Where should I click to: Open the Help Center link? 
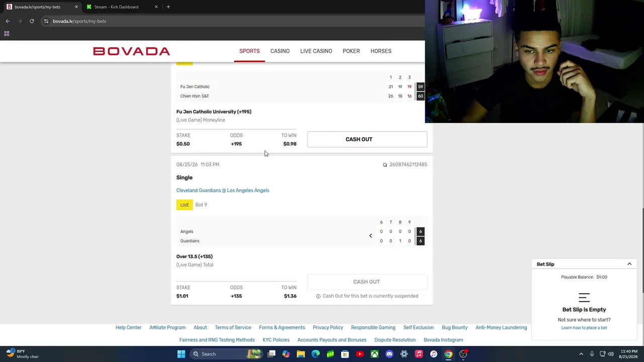click(x=128, y=328)
